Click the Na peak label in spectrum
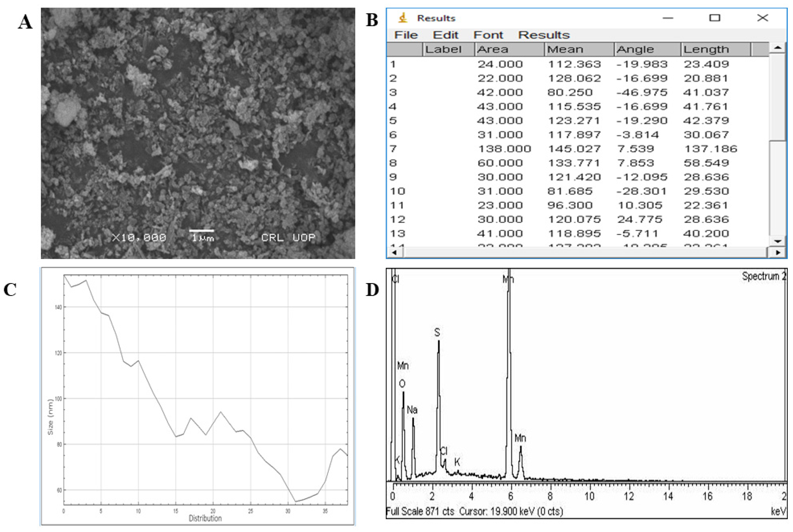The height and width of the screenshot is (532, 793). pos(412,410)
